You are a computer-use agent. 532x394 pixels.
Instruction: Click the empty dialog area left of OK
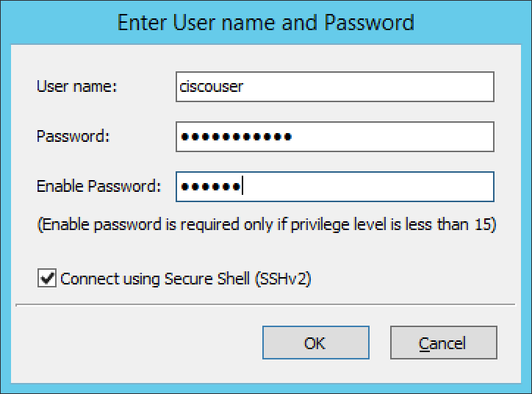(147, 343)
